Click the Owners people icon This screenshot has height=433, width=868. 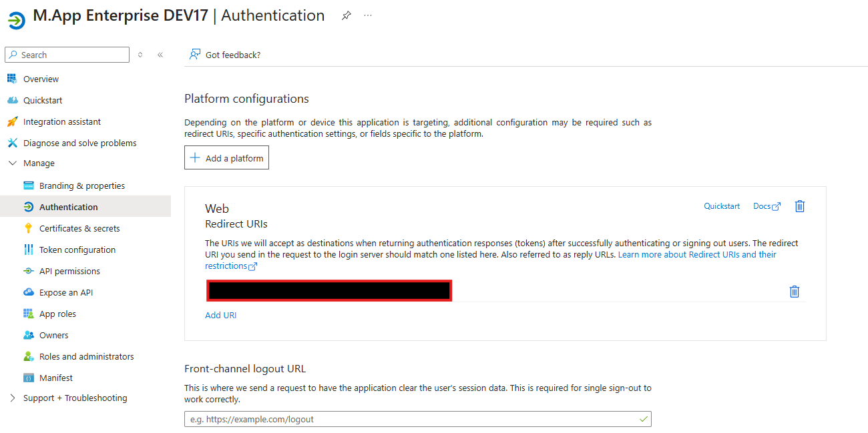click(x=28, y=335)
